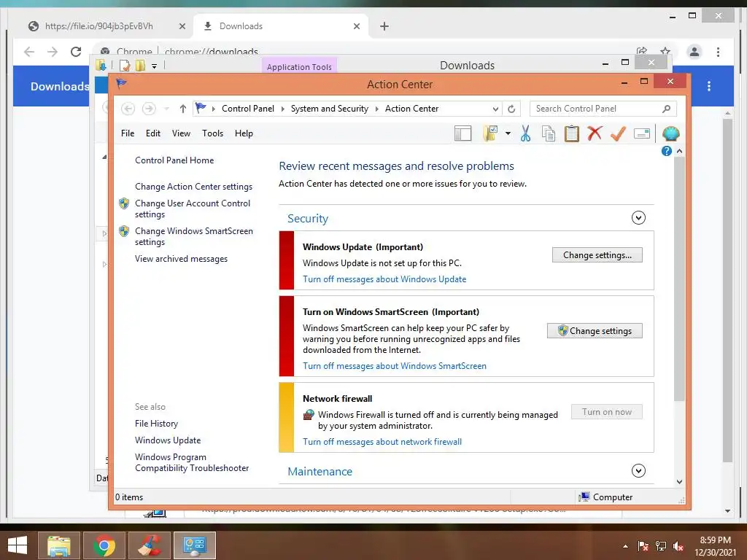
Task: Open address bar history dropdown arrow
Action: click(495, 109)
